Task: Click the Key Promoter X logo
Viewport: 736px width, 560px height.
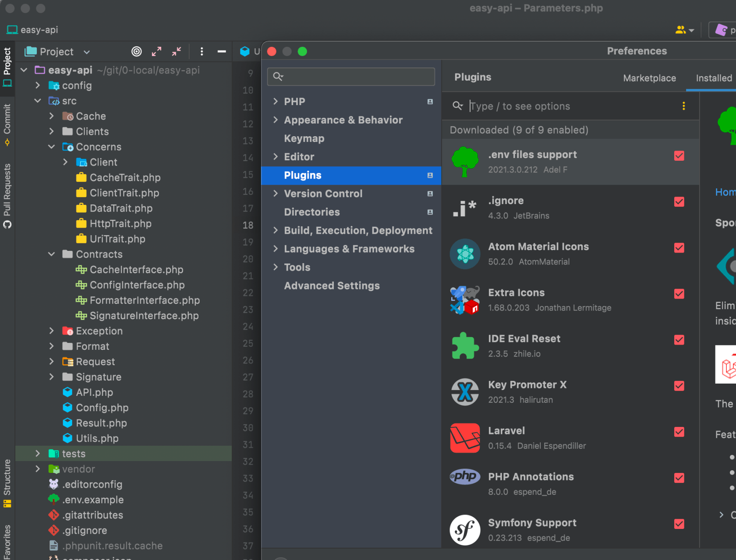Action: point(465,392)
